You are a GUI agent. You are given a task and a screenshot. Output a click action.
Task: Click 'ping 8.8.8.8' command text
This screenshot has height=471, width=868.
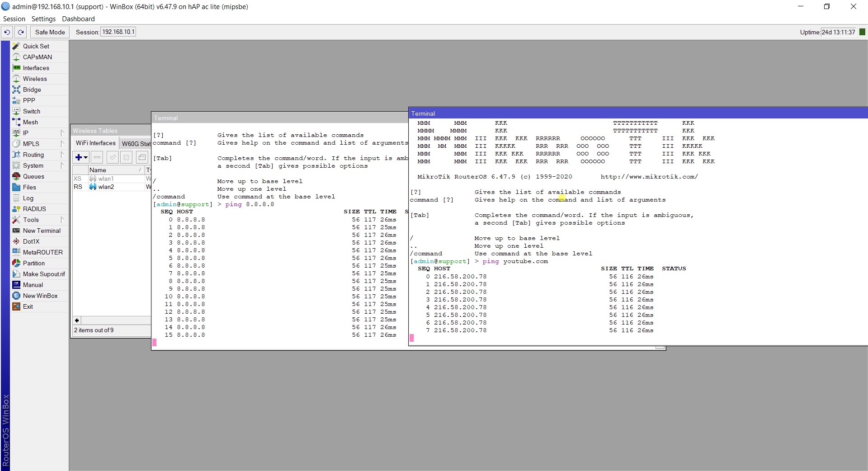pos(250,204)
